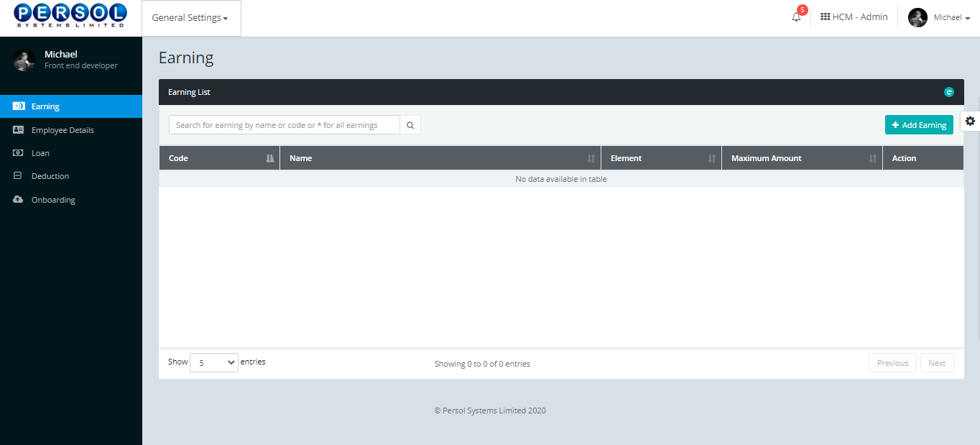The image size is (980, 445).
Task: Click the Deduction minus-square icon
Action: [18, 175]
